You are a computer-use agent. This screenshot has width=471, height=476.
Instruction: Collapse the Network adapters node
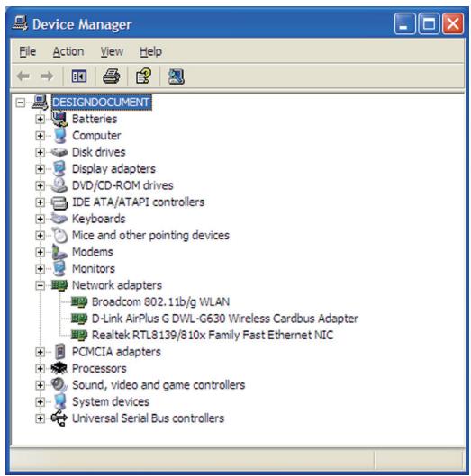pyautogui.click(x=40, y=285)
